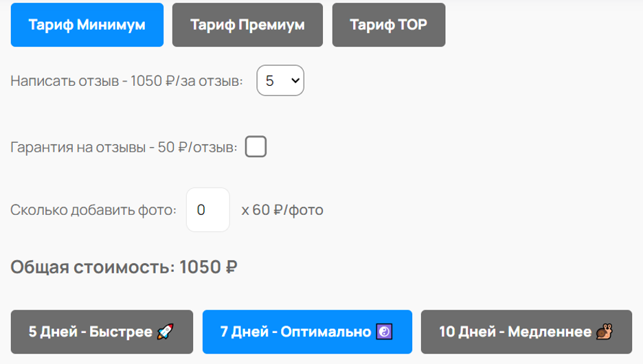Screen dimensions: 643x364
Task: Choose 10 Дней - Медленнее delivery option
Action: tap(526, 332)
